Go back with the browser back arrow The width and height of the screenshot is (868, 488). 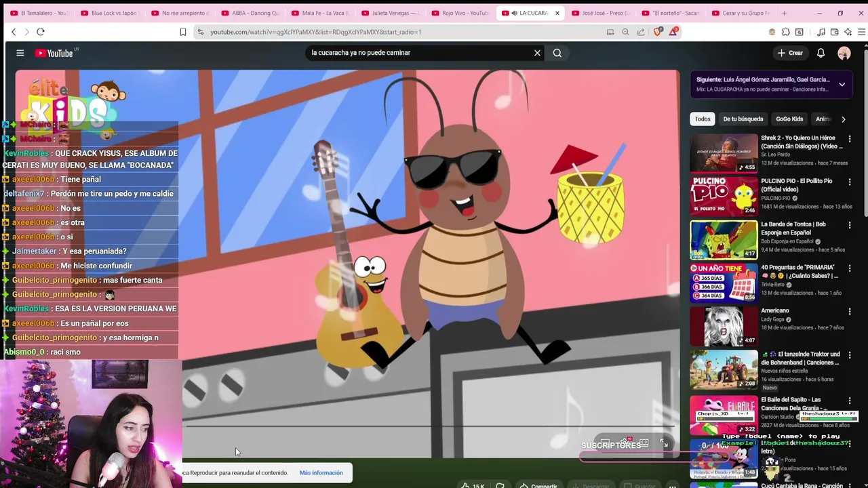13,32
